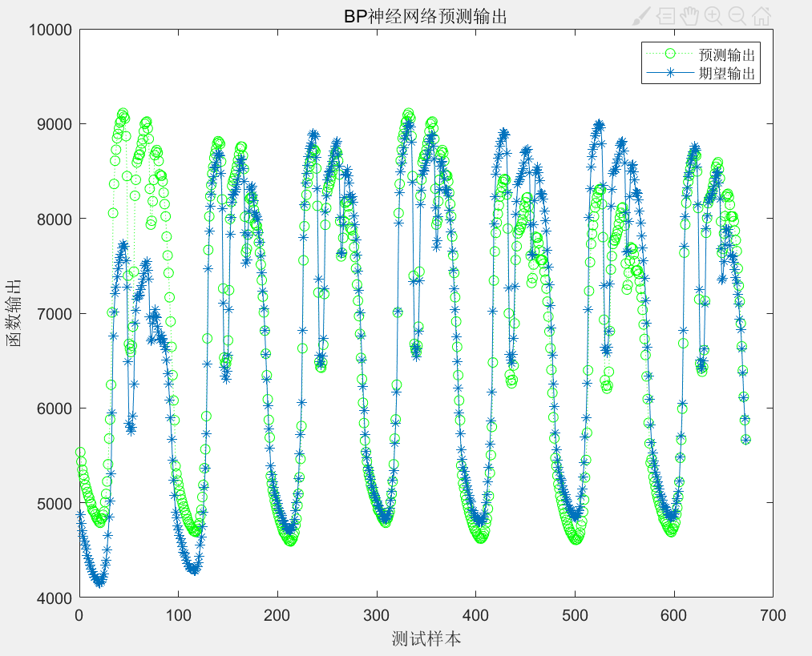Viewport: 812px width, 656px height.
Task: Click the 期望输出 legend entry
Action: pyautogui.click(x=727, y=73)
